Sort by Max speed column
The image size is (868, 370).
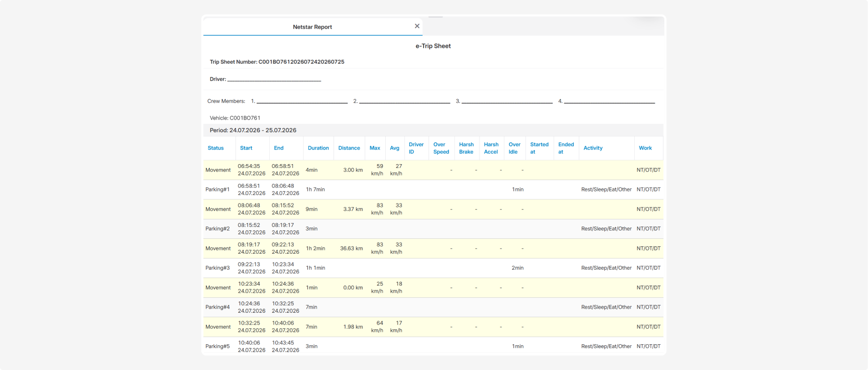[375, 148]
